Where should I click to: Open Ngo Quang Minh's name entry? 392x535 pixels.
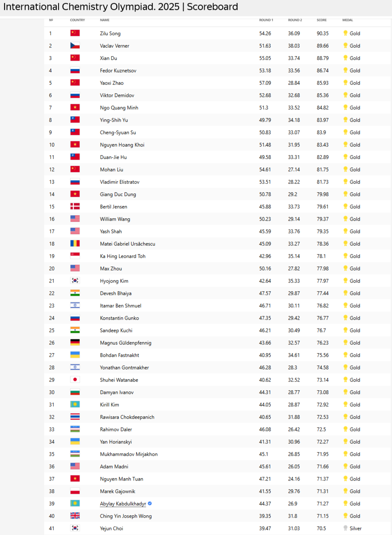(x=119, y=108)
